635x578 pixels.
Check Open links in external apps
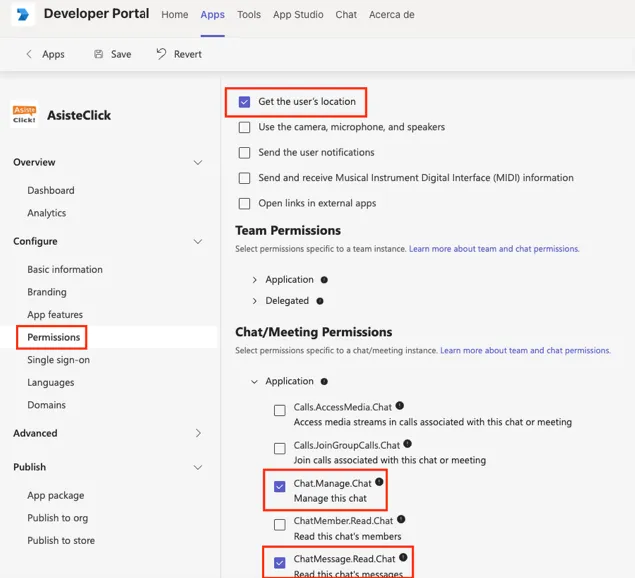[245, 203]
